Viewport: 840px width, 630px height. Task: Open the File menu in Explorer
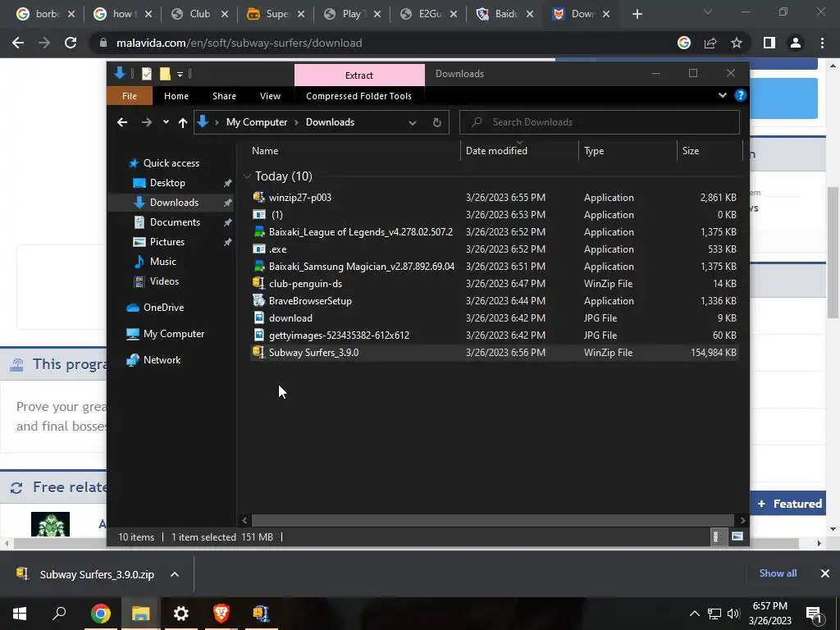tap(129, 96)
